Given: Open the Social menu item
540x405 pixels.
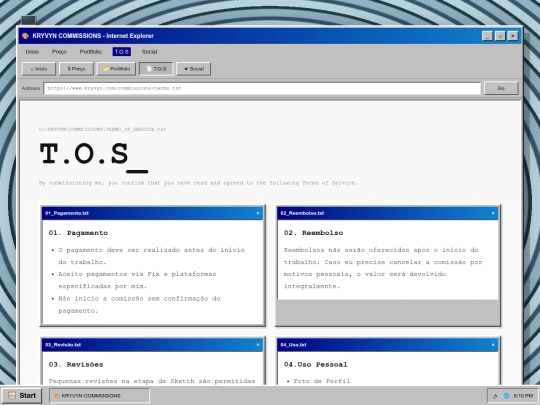Looking at the screenshot, I should [x=149, y=52].
